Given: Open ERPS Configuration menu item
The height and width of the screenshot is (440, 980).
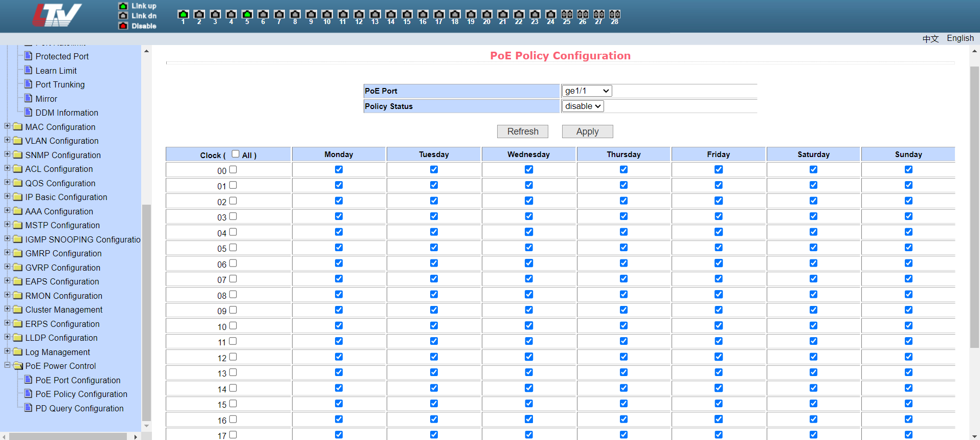Looking at the screenshot, I should click(62, 324).
